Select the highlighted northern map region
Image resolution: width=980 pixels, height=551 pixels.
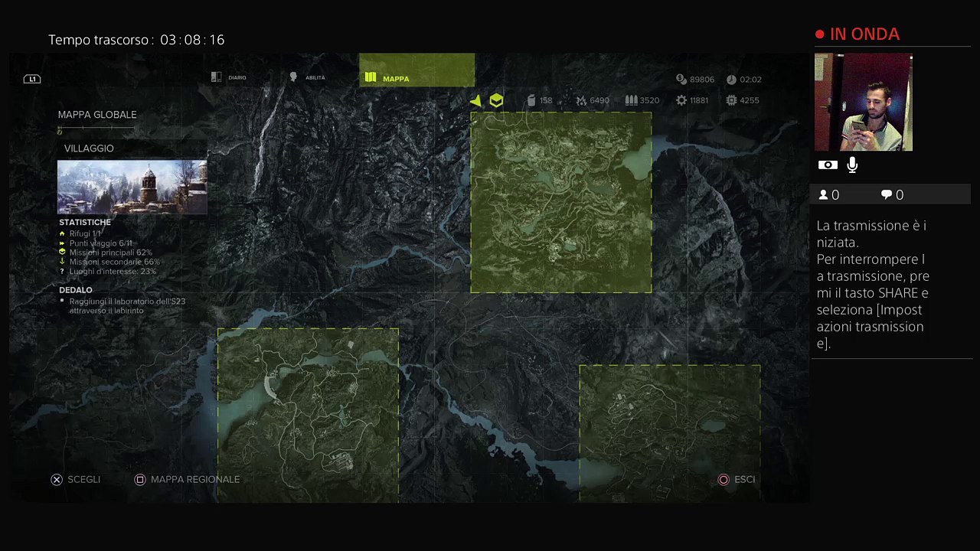point(561,203)
